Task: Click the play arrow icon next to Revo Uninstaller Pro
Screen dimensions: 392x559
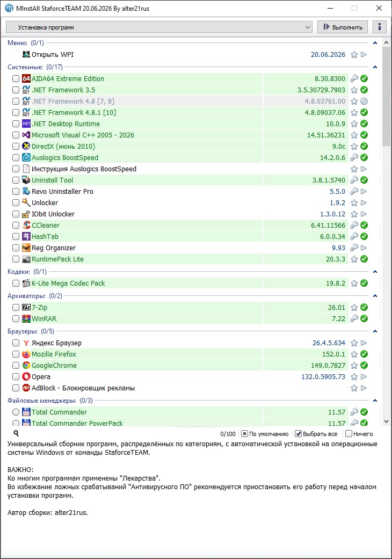Action: point(364,192)
